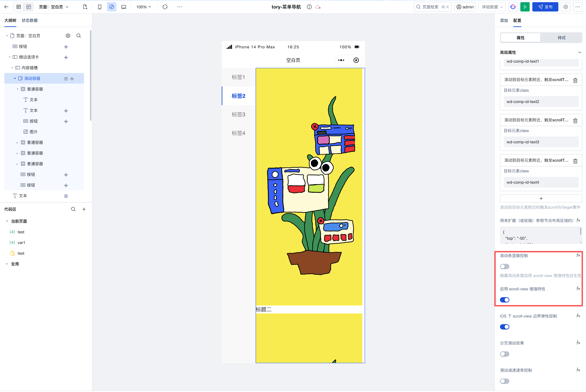Toggle the 滚动条显隐控制 switch
Screen dimensions: 586x392
point(504,266)
